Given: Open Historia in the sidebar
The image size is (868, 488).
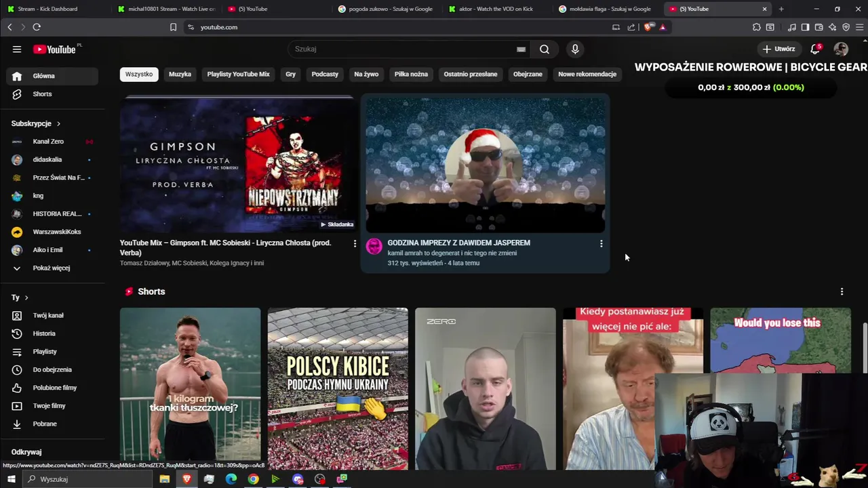Looking at the screenshot, I should (x=52, y=333).
